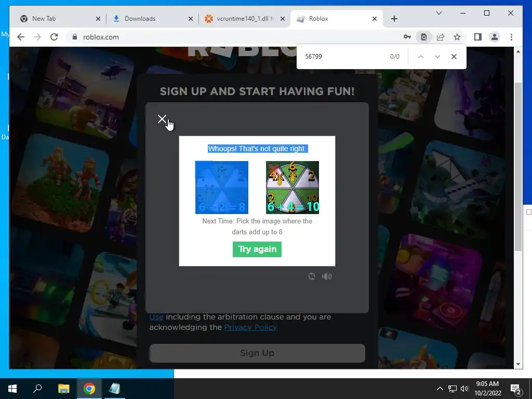The width and height of the screenshot is (532, 399).
Task: View site information via the lock icon
Action: click(x=75, y=37)
